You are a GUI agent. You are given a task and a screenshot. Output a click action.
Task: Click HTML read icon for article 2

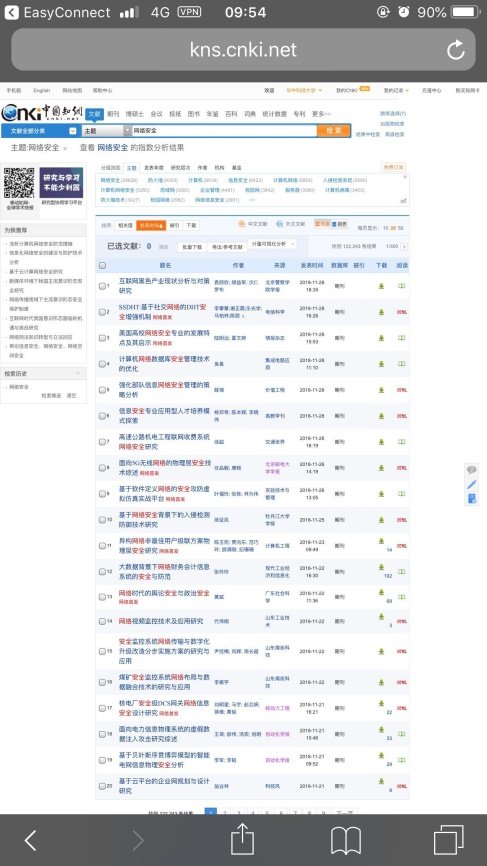(x=402, y=312)
